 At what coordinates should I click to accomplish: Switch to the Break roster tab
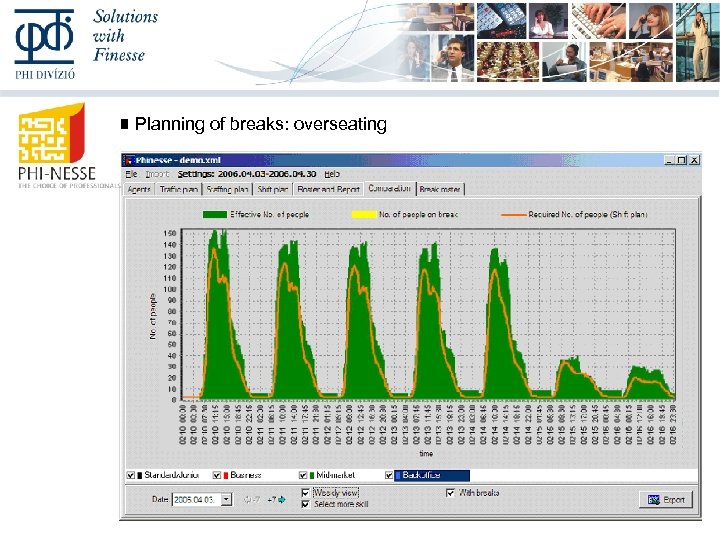(x=440, y=189)
